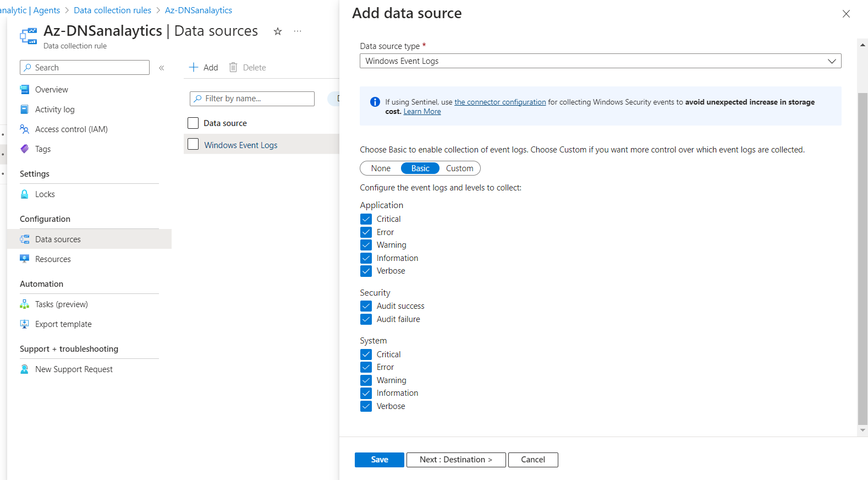
Task: Uncheck Security Audit failure checkbox
Action: tap(366, 319)
